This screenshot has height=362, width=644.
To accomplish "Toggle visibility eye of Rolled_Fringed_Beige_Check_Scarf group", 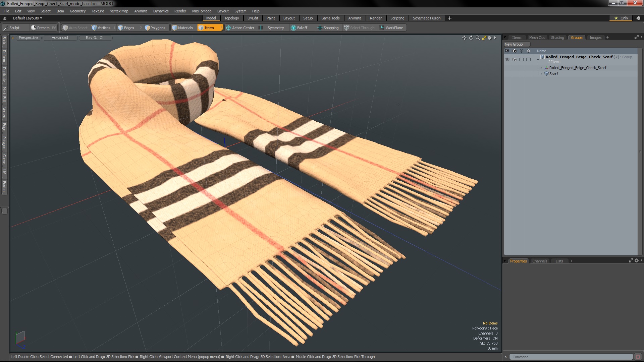I will point(507,59).
